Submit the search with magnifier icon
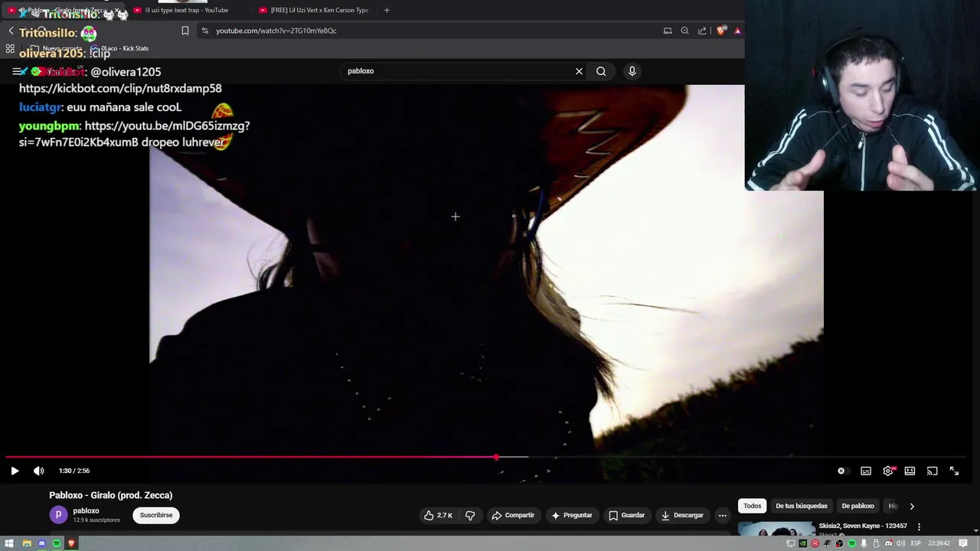This screenshot has height=551, width=980. [601, 71]
